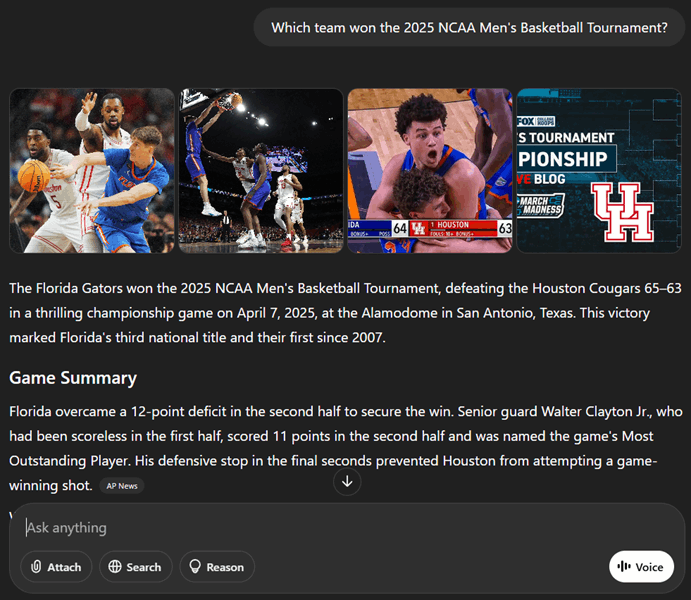
Task: Open the Attach files button
Action: pos(56,567)
